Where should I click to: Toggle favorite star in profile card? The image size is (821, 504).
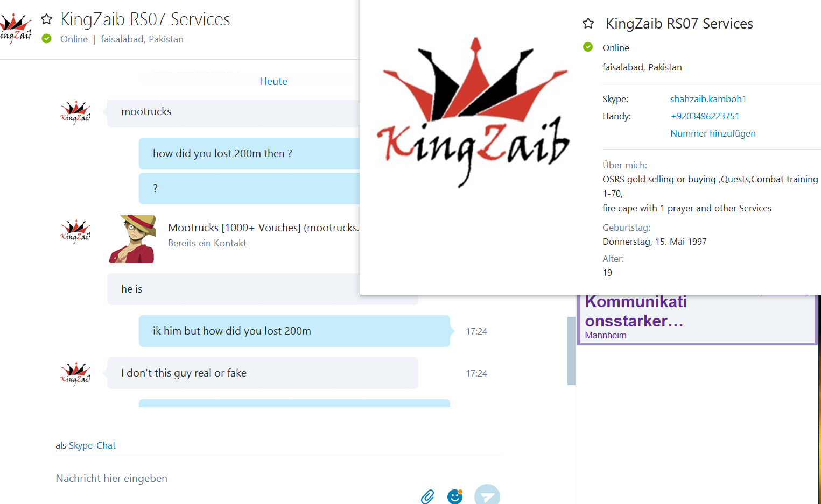click(x=588, y=24)
